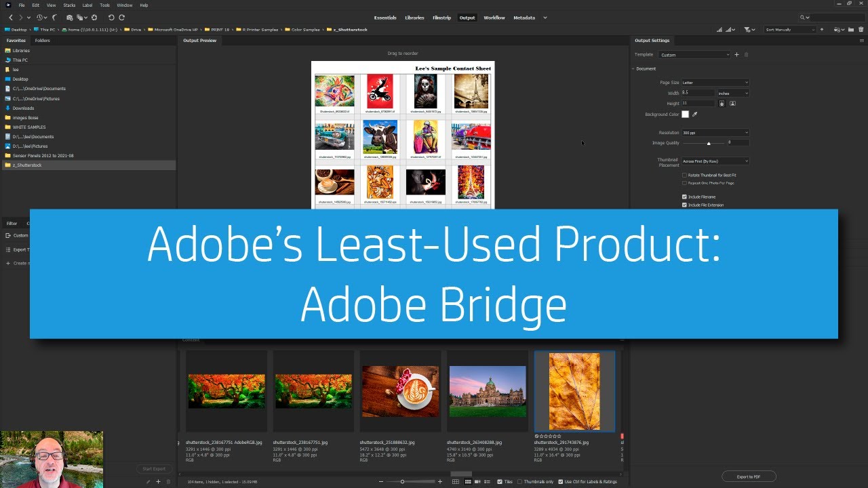Switch to the Folders tab
Image resolution: width=868 pixels, height=488 pixels.
[x=42, y=41]
